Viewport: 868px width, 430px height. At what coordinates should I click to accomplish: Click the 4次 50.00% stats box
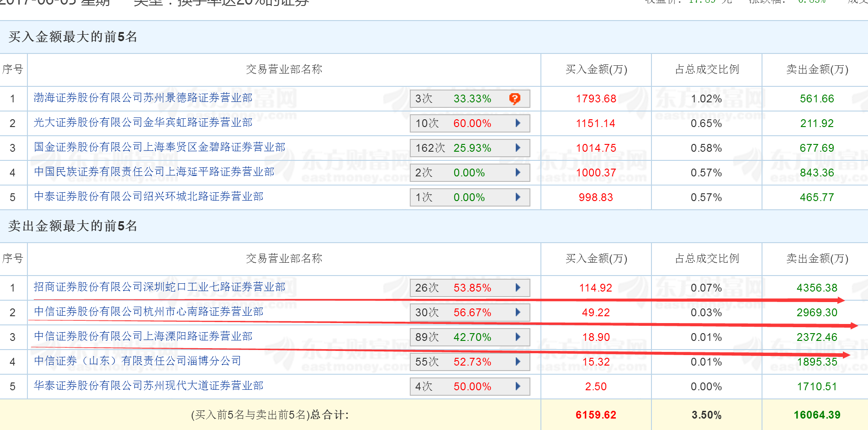[x=470, y=387]
